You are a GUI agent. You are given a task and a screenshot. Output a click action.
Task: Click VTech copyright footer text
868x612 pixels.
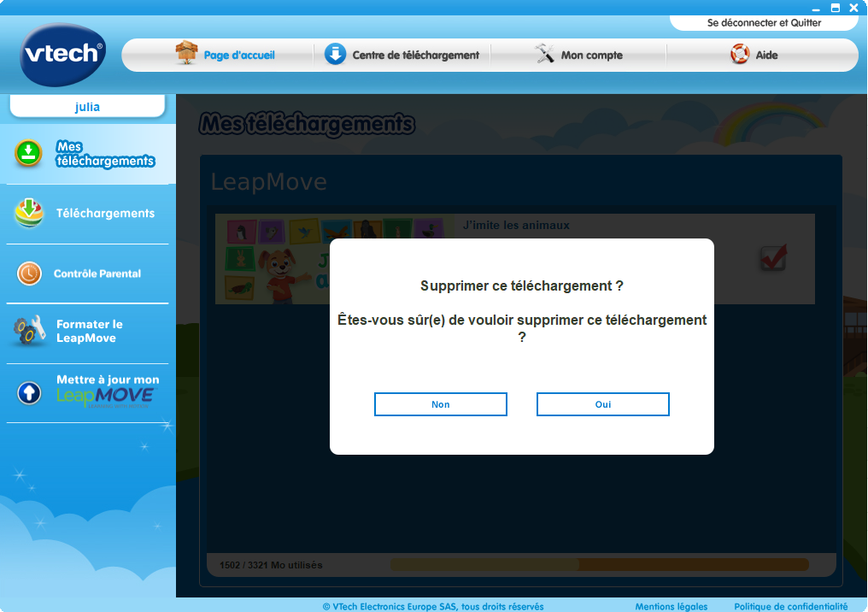[x=433, y=607]
